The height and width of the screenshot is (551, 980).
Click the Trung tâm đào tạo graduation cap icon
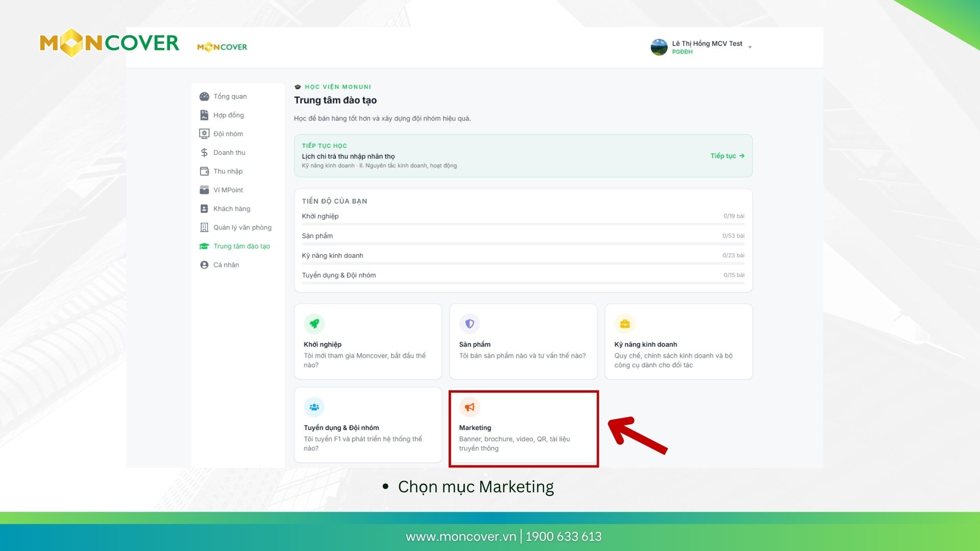204,246
